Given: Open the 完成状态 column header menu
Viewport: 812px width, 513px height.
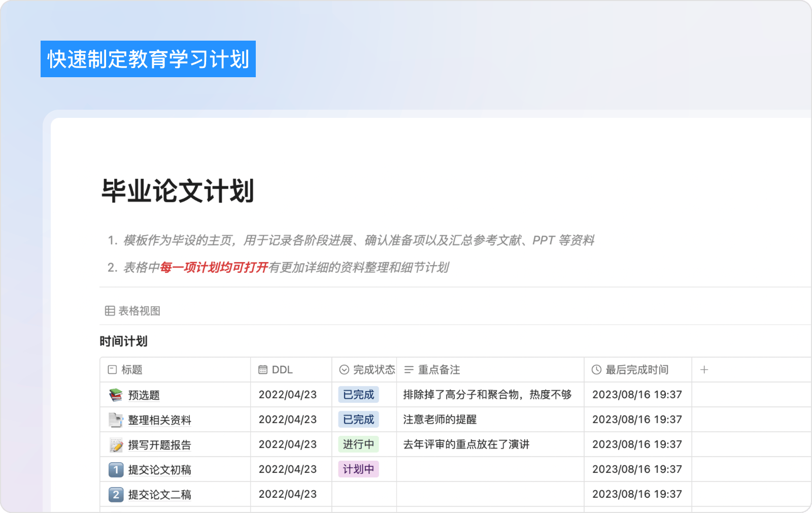Looking at the screenshot, I should [367, 370].
